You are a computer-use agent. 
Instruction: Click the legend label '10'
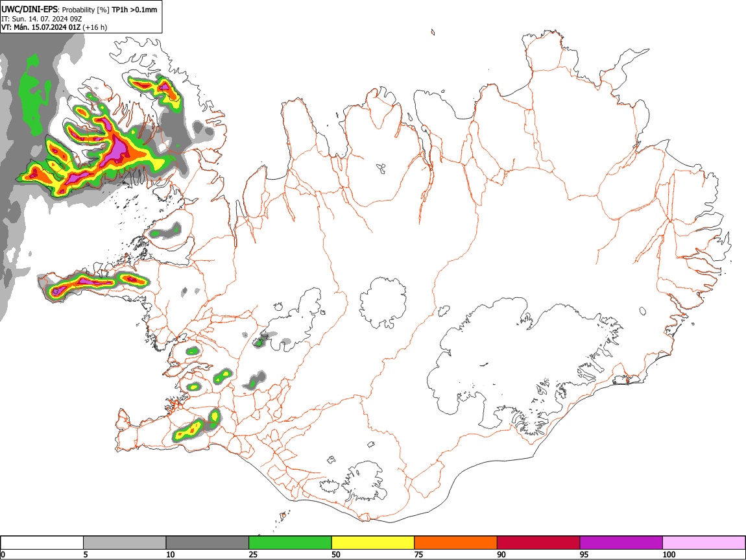pos(171,554)
